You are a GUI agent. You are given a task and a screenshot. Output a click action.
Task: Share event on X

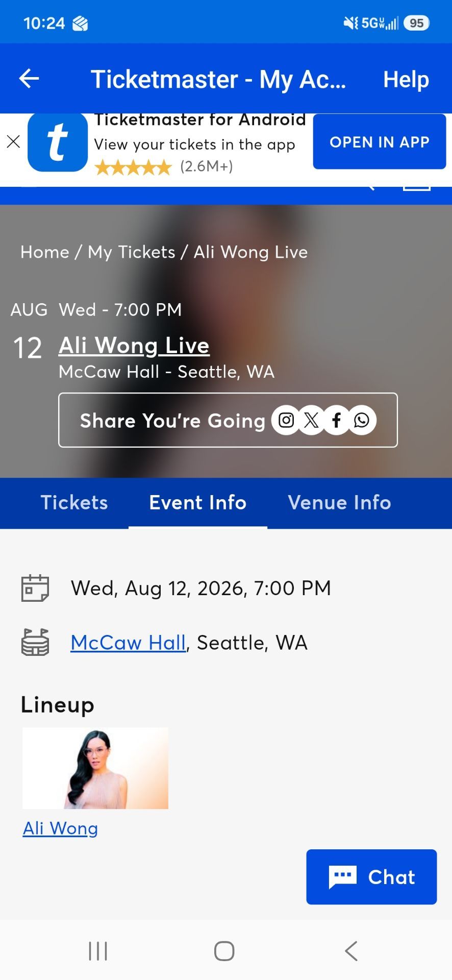311,420
